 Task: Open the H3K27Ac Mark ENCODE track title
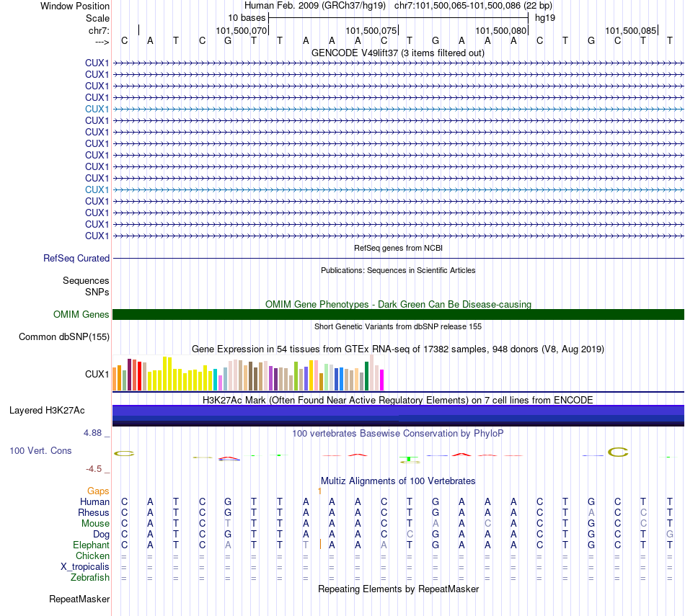click(x=398, y=400)
